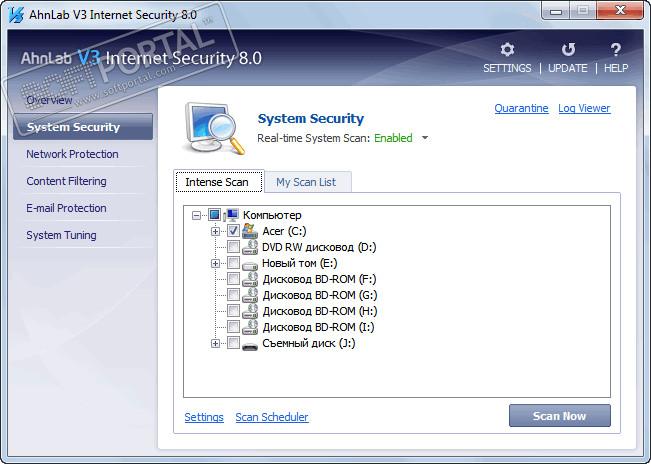Click the Update refresh arrow icon
This screenshot has height=464, width=651.
click(568, 49)
